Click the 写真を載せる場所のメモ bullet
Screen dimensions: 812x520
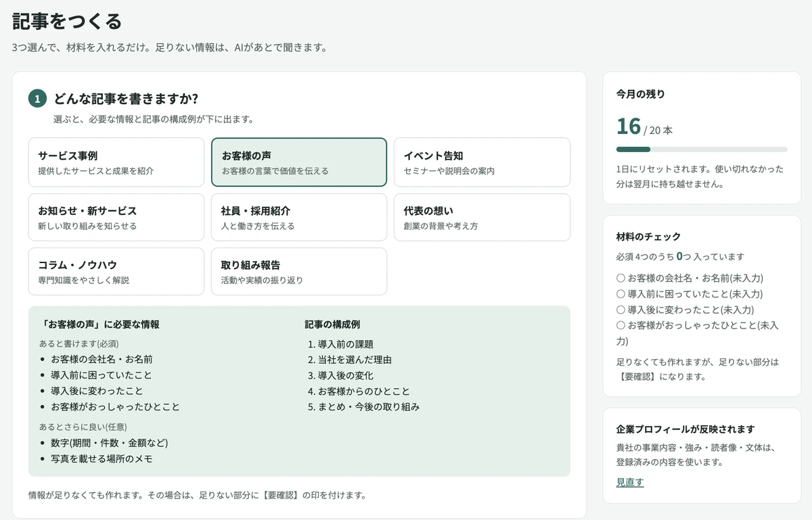(101, 458)
